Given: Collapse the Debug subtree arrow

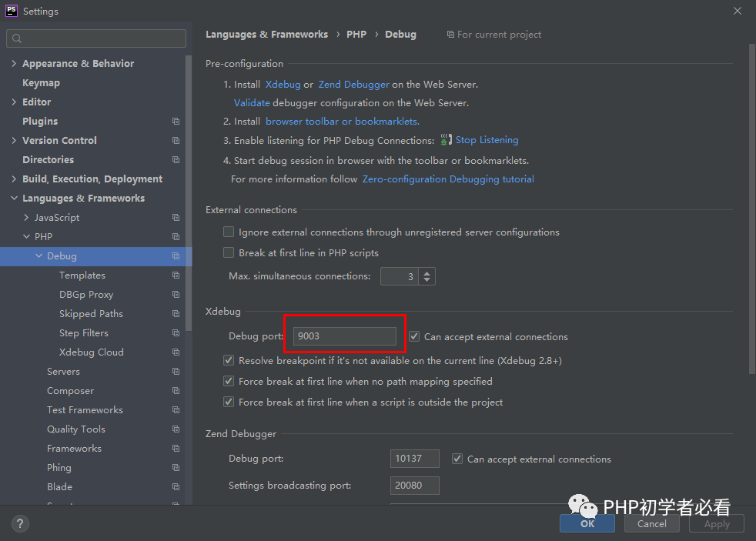Looking at the screenshot, I should (x=39, y=256).
